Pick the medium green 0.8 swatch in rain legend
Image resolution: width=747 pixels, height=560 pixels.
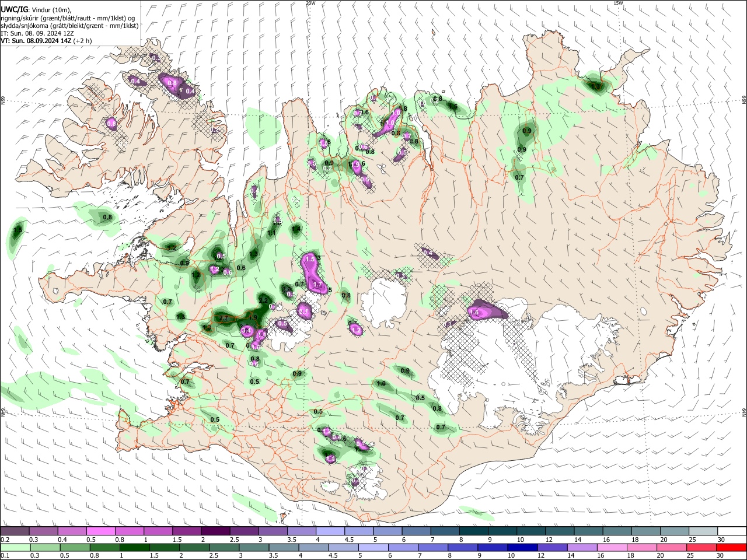click(x=104, y=548)
